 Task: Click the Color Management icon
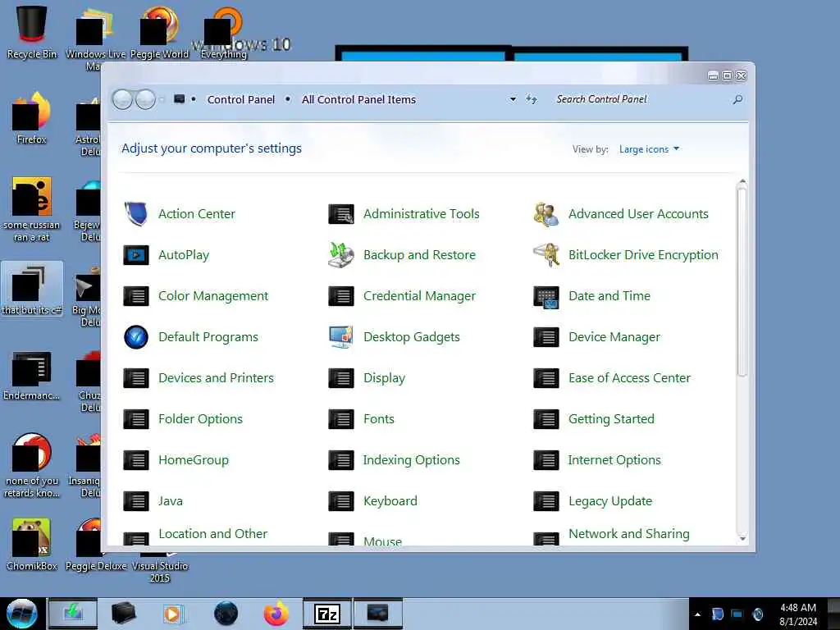(136, 296)
